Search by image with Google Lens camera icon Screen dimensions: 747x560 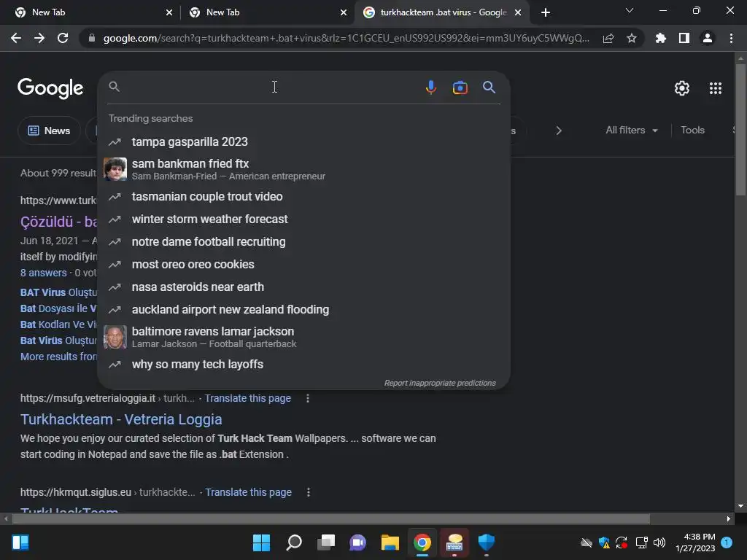(x=460, y=87)
